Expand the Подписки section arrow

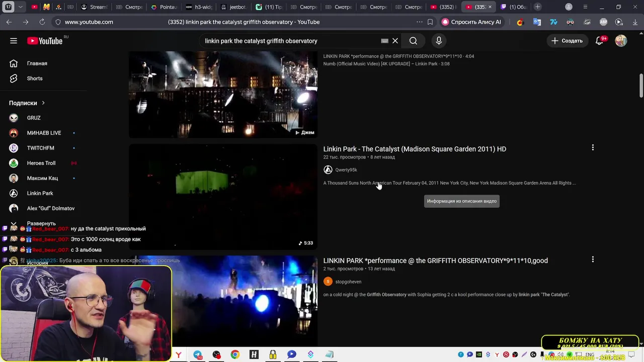[x=43, y=103]
